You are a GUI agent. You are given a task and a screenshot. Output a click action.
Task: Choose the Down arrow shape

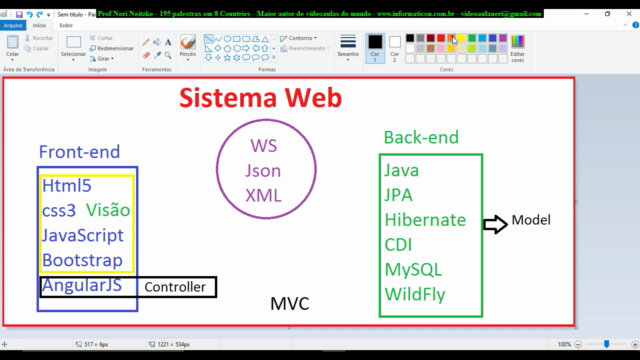(x=209, y=58)
